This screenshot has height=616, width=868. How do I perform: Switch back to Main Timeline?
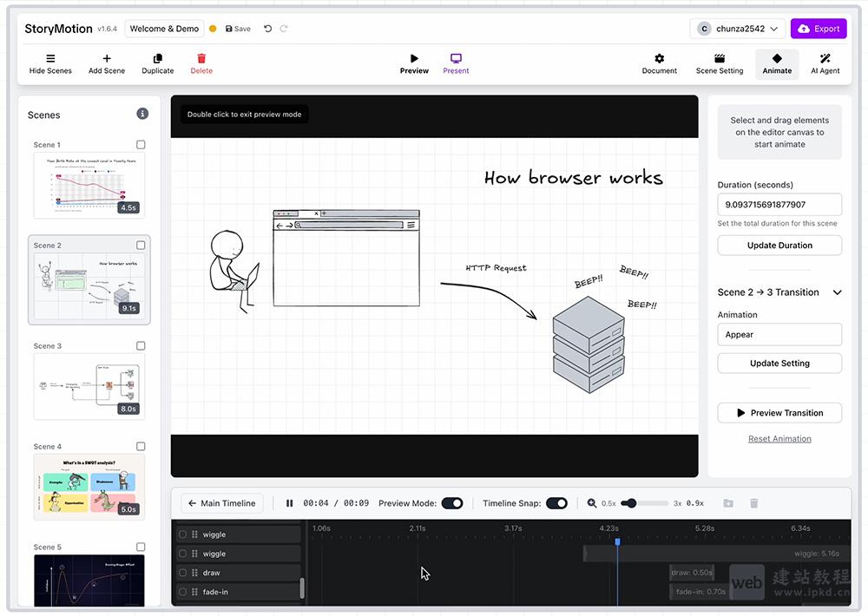tap(221, 502)
